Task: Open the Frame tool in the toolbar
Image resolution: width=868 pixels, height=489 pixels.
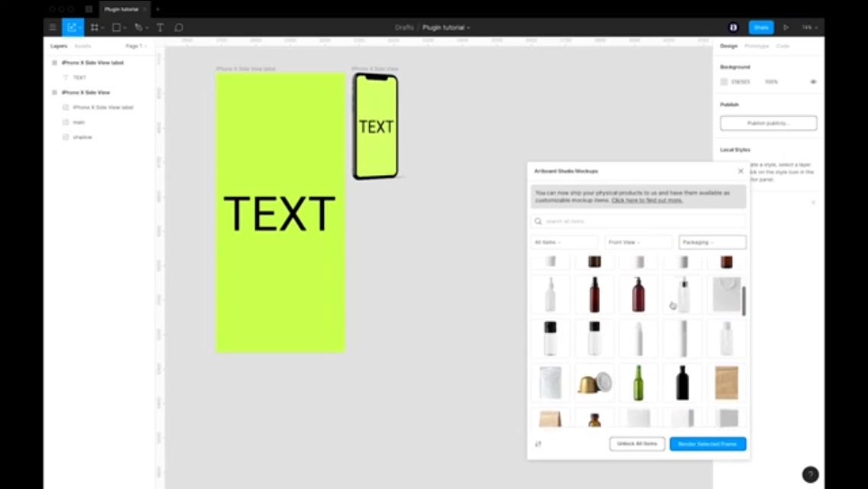Action: pos(93,27)
